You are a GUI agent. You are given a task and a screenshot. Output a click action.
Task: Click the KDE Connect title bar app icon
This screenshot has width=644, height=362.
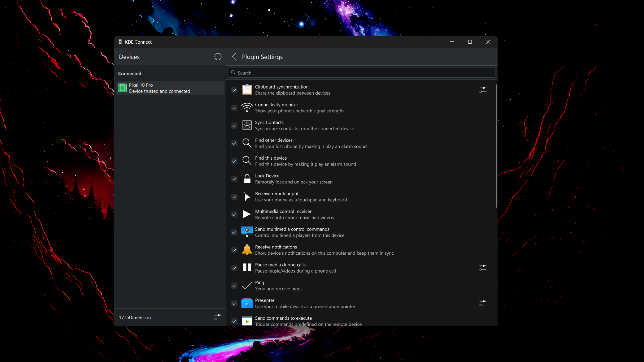tap(120, 42)
